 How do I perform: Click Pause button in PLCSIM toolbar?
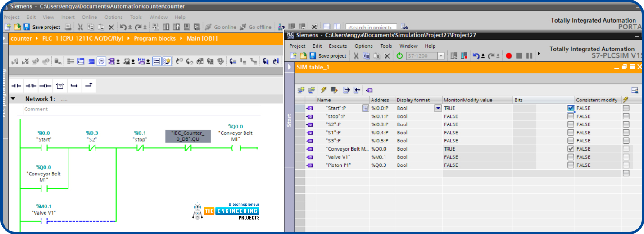pyautogui.click(x=529, y=56)
